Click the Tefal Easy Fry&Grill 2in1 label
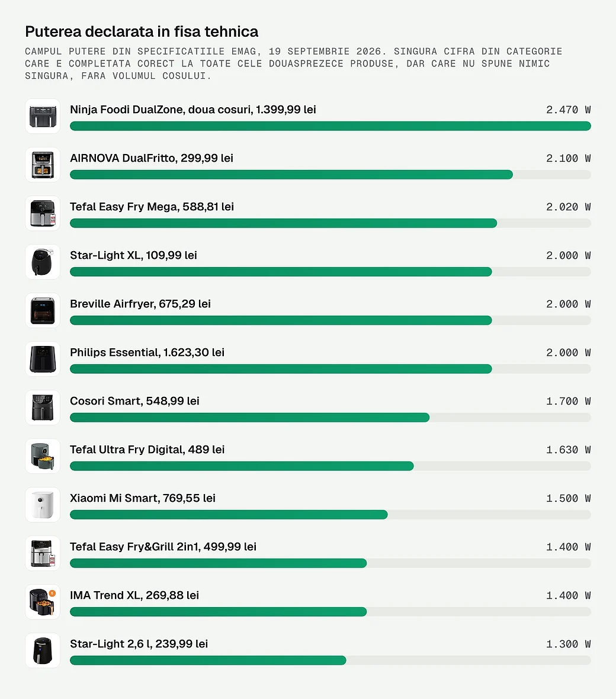616x699 pixels. click(163, 547)
